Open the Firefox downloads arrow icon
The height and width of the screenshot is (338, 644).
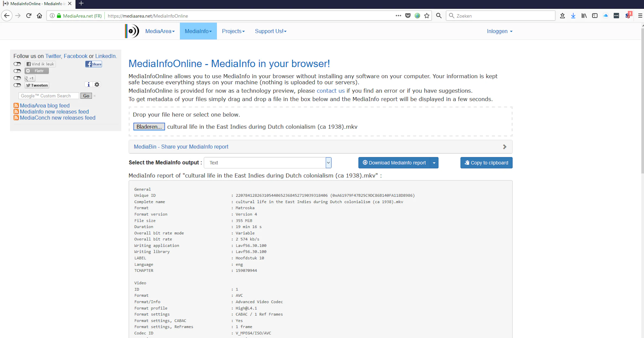pyautogui.click(x=573, y=16)
